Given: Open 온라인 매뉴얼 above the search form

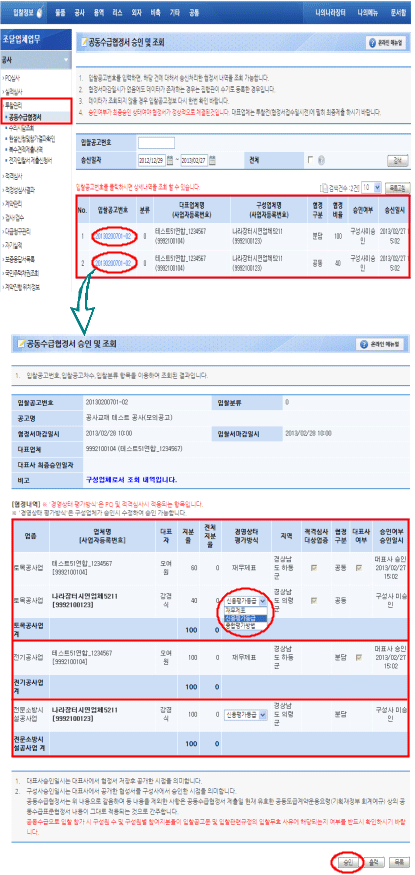Looking at the screenshot, I should [x=385, y=43].
